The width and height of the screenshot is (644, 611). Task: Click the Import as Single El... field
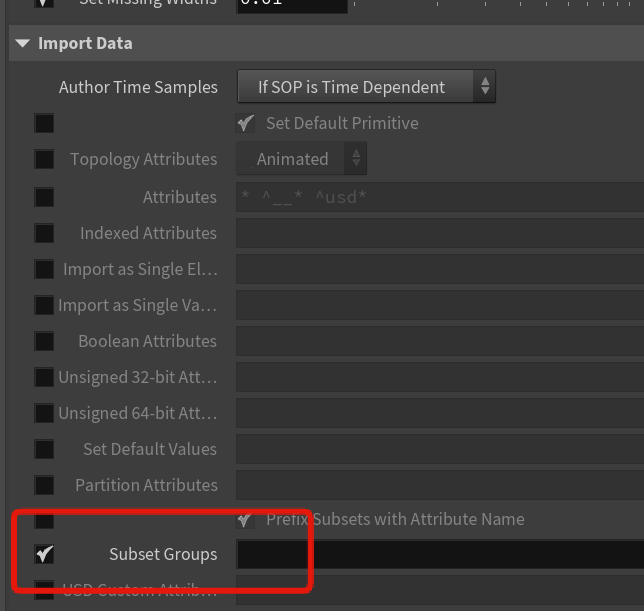pyautogui.click(x=440, y=269)
